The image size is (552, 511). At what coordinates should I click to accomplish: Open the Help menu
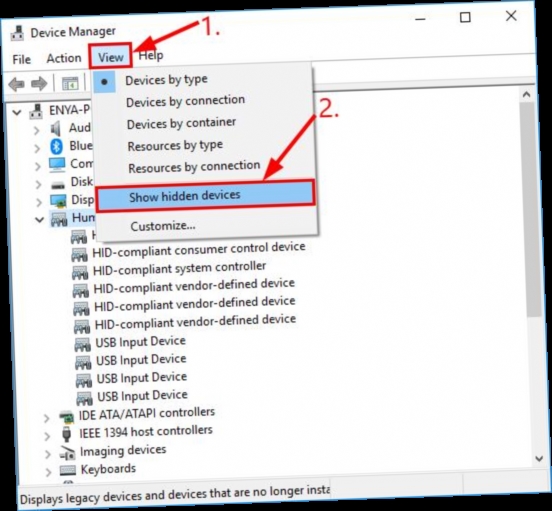tap(151, 55)
